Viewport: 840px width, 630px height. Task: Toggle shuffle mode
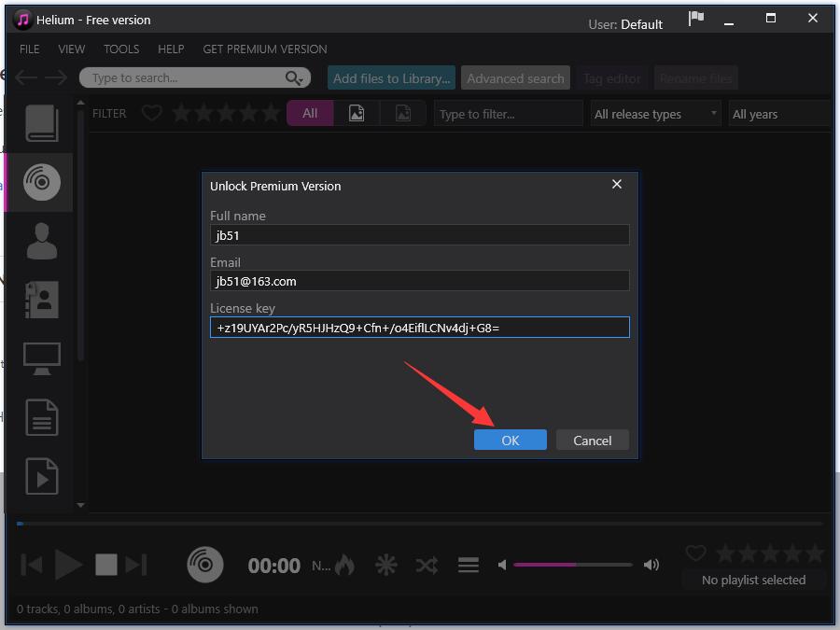(427, 565)
